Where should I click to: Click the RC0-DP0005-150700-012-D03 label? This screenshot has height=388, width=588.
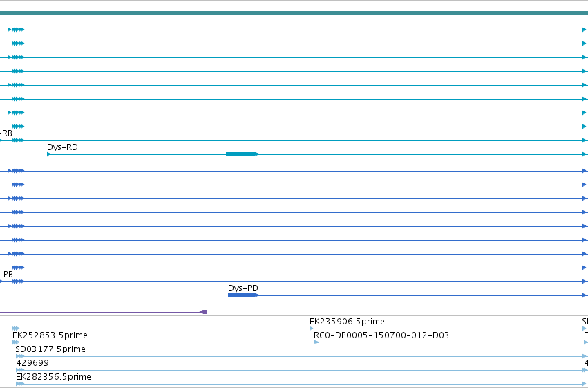click(381, 335)
